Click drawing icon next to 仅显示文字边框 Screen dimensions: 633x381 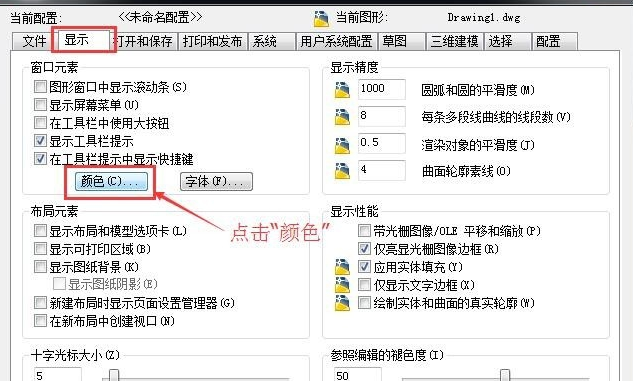coord(342,285)
